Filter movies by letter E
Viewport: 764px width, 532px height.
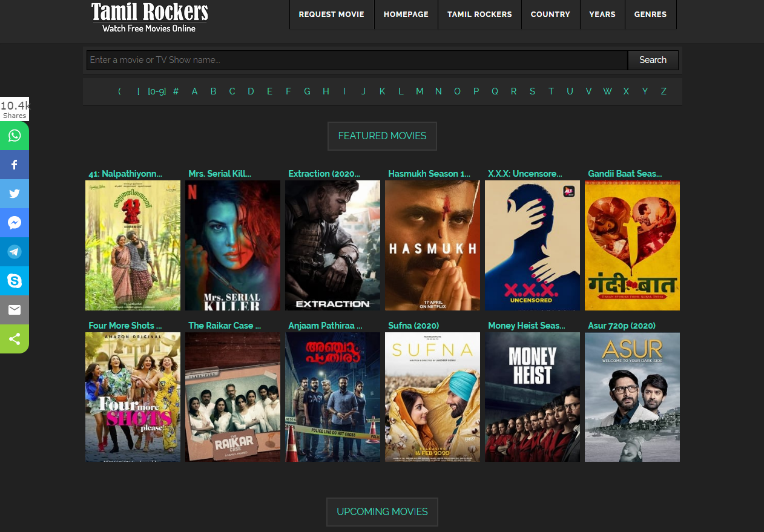pos(269,91)
